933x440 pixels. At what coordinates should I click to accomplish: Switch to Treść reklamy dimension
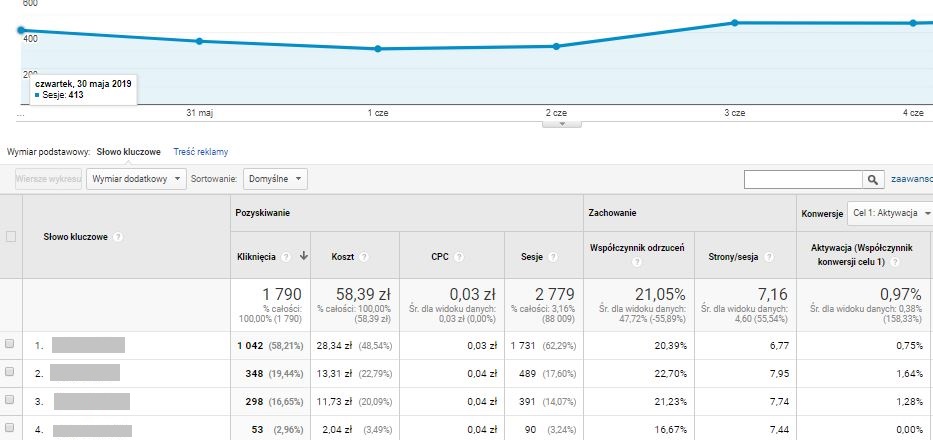click(x=200, y=152)
